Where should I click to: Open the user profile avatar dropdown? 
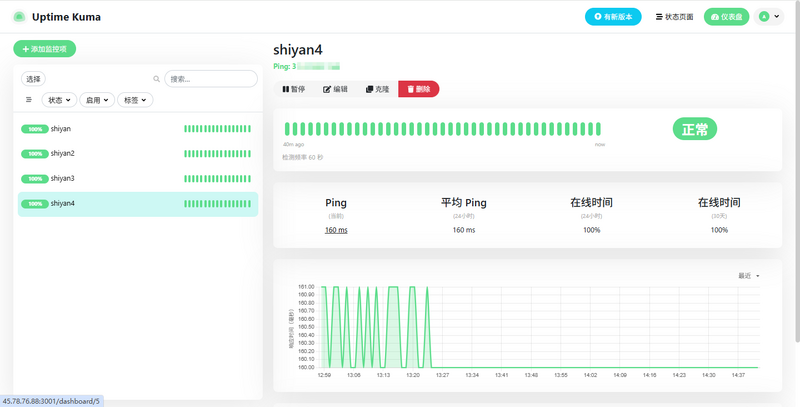tap(769, 17)
